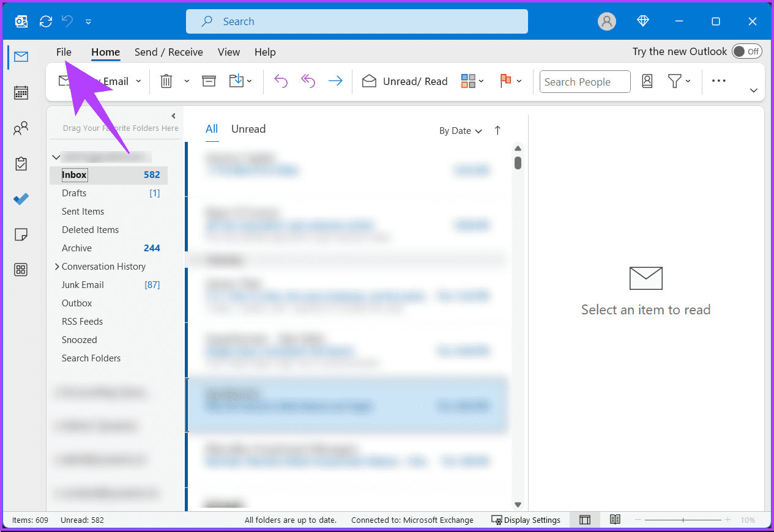Open Display Settings from the status bar

[526, 519]
